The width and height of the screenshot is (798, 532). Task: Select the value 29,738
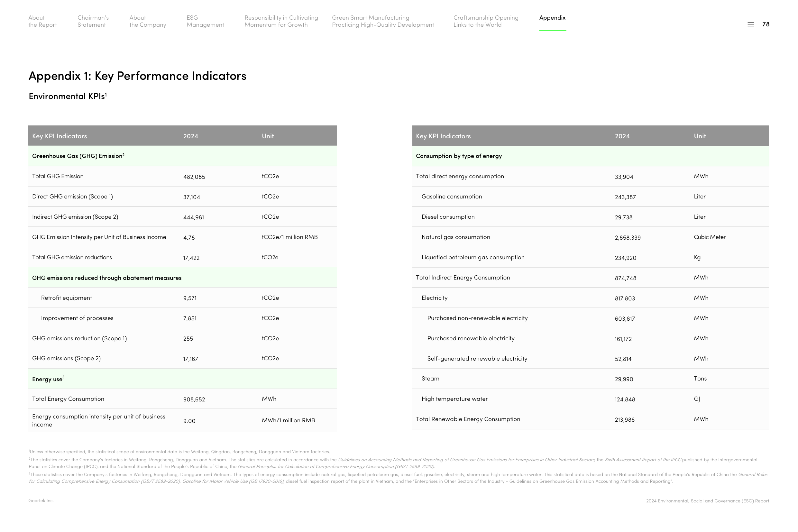tap(623, 217)
